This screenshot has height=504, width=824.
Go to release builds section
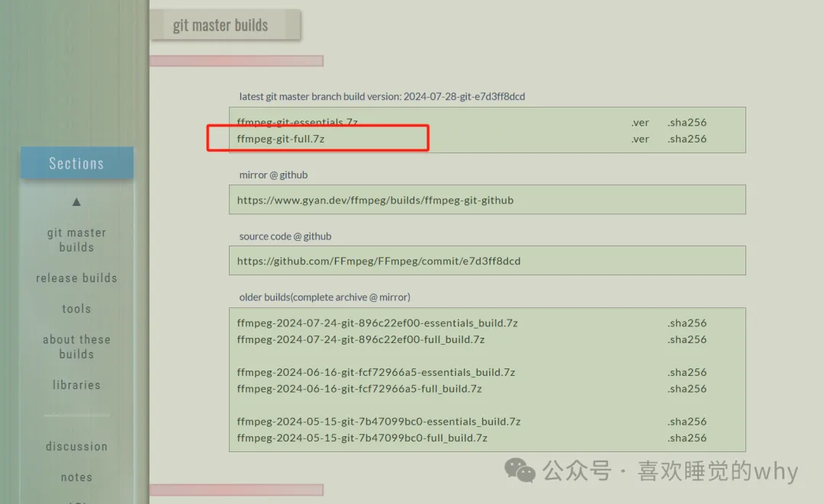click(x=76, y=278)
